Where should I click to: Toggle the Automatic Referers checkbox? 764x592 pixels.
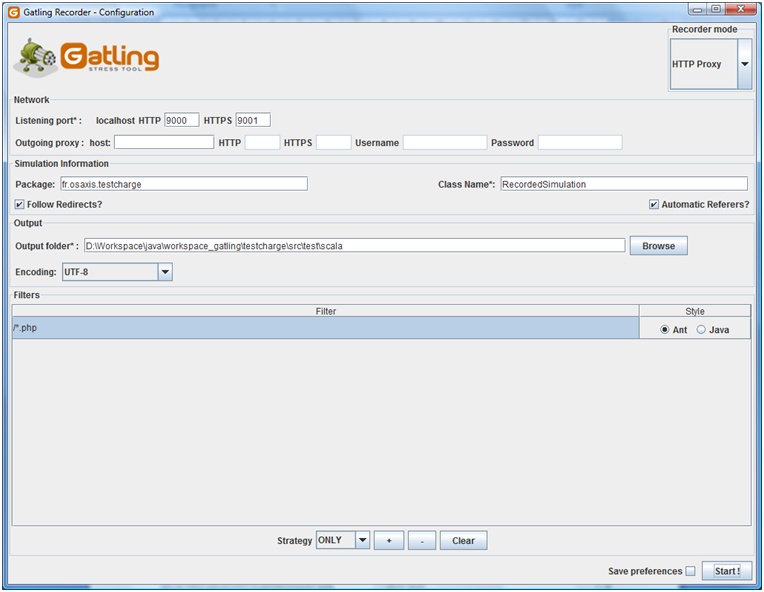654,205
